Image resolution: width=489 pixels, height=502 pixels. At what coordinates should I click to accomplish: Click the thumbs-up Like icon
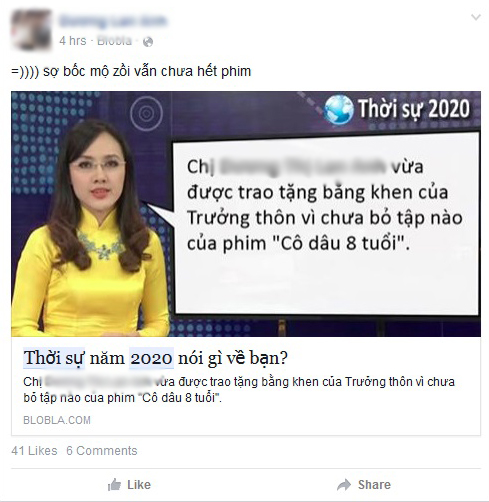point(114,485)
